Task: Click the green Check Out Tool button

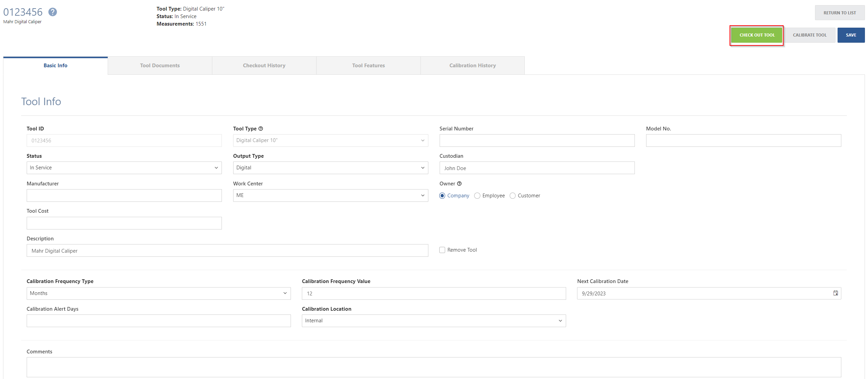Action: [x=757, y=35]
